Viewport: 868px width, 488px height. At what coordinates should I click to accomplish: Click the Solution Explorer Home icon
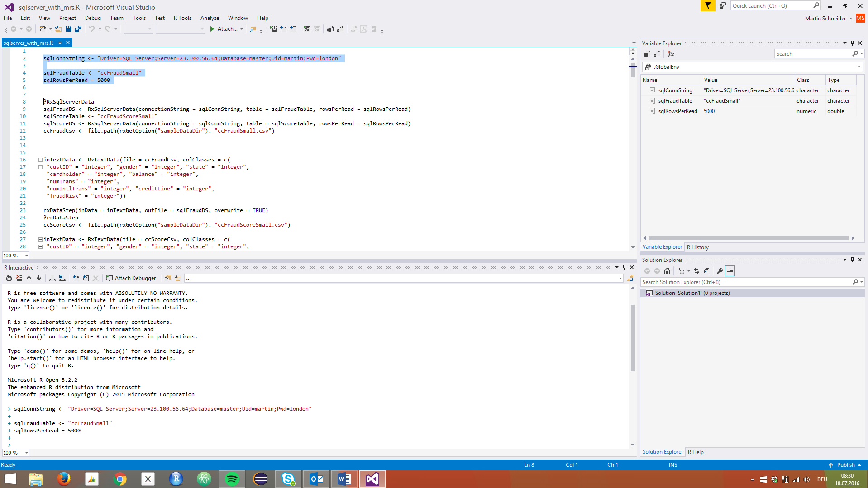pos(667,271)
